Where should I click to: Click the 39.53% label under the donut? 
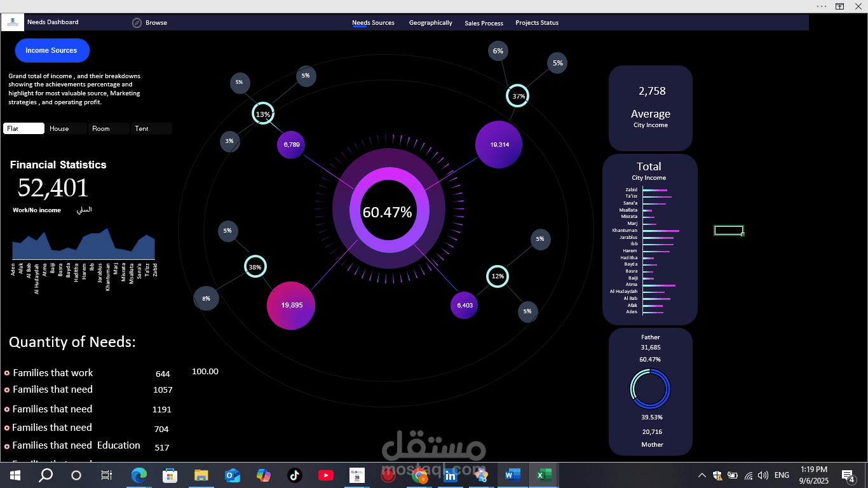tap(651, 417)
